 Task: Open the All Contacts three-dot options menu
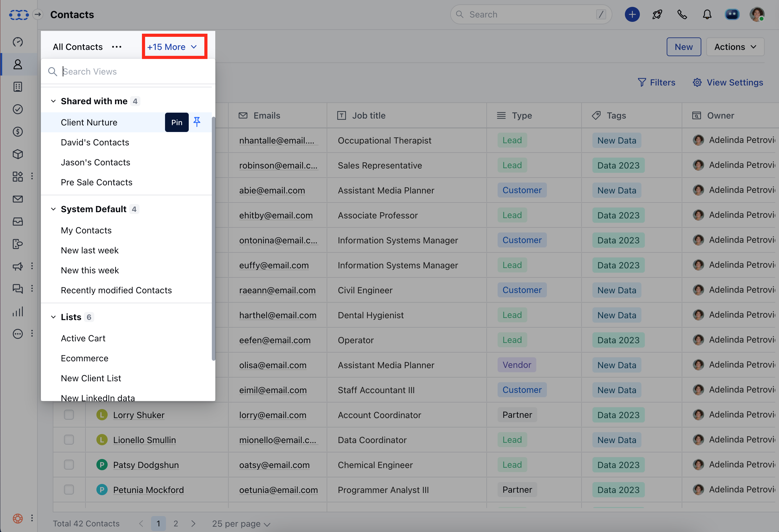pos(117,47)
